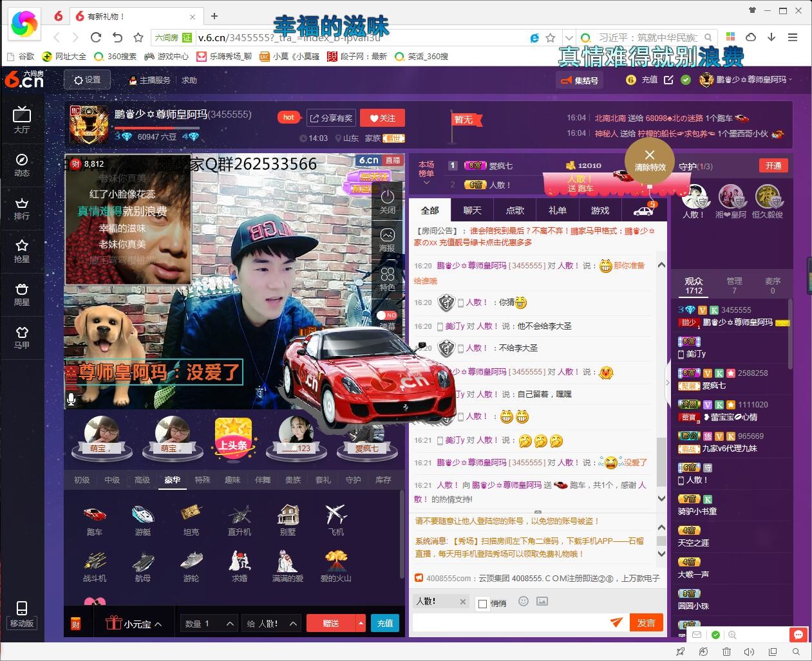812x661 pixels.
Task: Switch to the 管理 audience tab
Action: point(735,285)
